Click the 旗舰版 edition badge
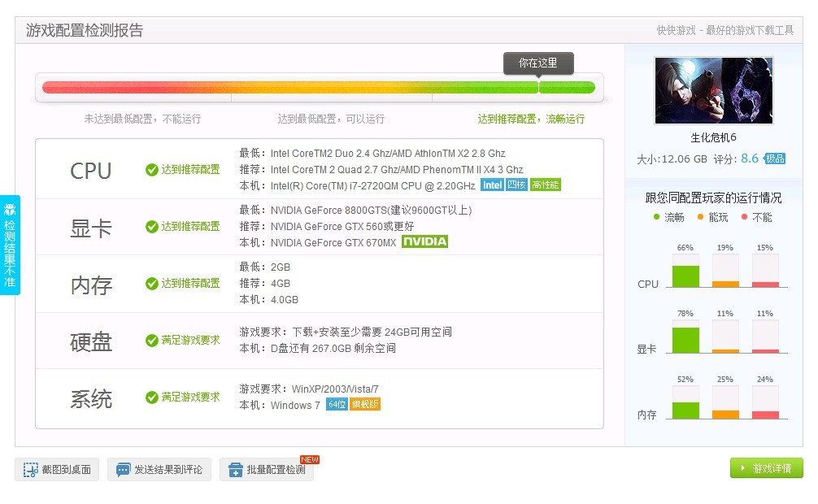This screenshot has height=504, width=818. 365,404
